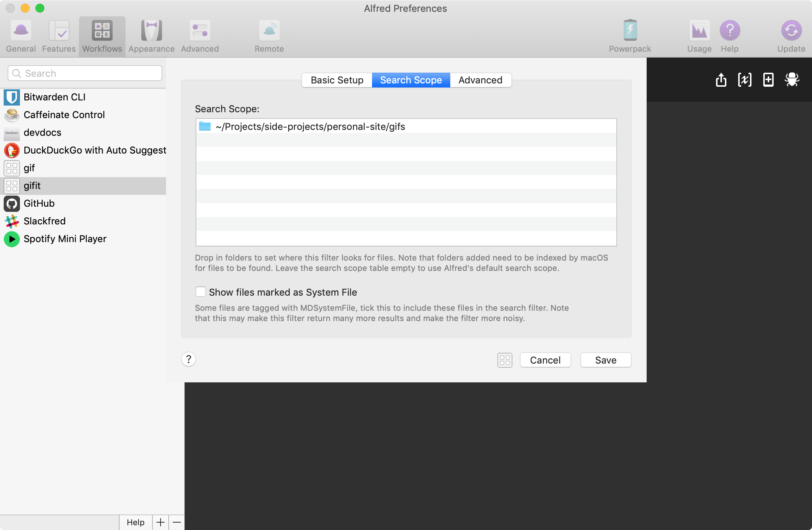Select the devdocs workflow
Viewport: 812px width, 530px height.
tap(83, 132)
